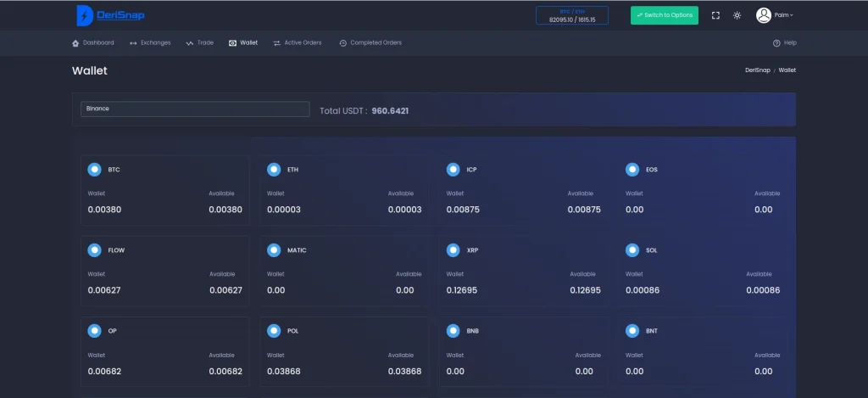
Task: Click the BTC/ETH price ticker box
Action: (572, 15)
